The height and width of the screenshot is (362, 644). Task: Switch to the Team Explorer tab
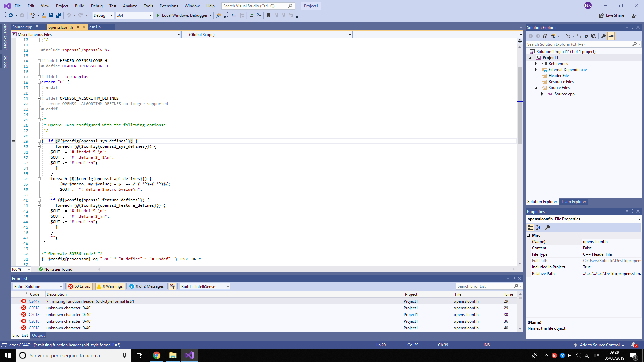574,202
